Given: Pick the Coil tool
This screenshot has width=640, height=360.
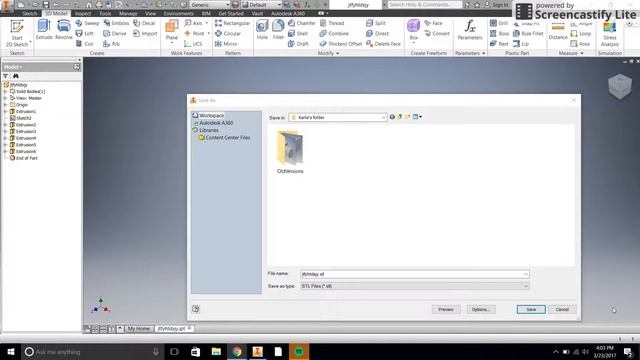Looking at the screenshot, I should [85, 44].
